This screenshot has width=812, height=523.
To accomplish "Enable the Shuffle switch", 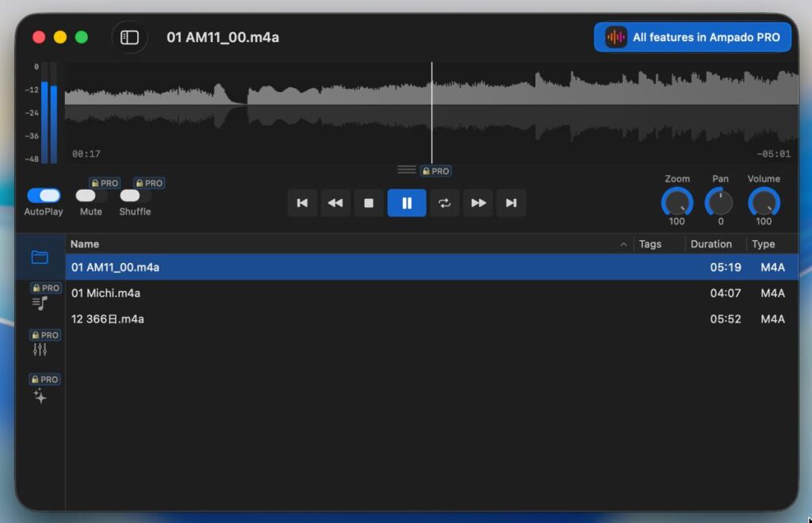I will pos(135,196).
